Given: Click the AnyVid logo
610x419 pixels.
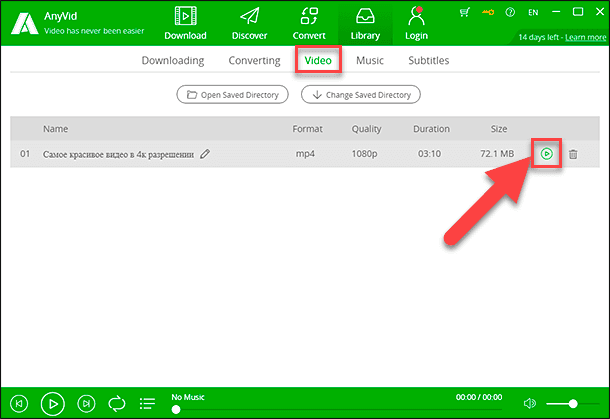Looking at the screenshot, I should pyautogui.click(x=25, y=23).
